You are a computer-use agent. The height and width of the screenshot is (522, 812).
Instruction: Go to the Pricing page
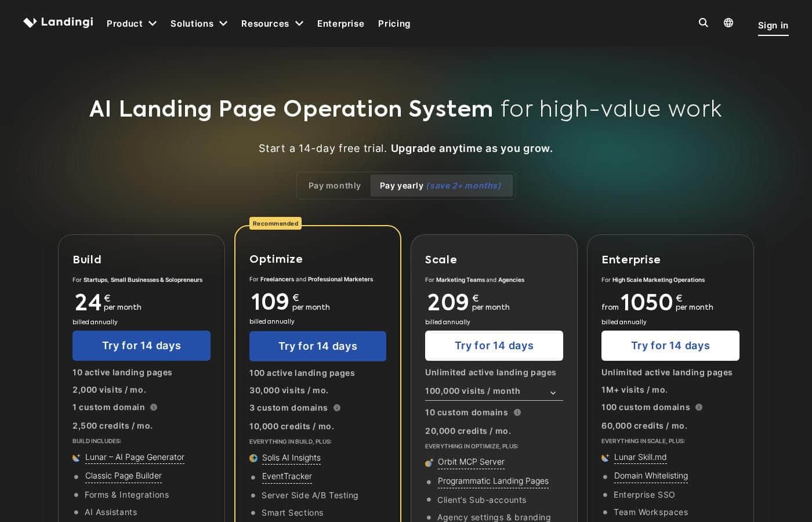pyautogui.click(x=394, y=24)
